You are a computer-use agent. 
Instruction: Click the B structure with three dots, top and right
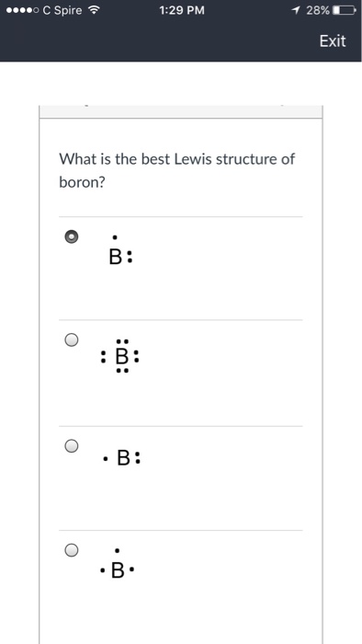(120, 250)
